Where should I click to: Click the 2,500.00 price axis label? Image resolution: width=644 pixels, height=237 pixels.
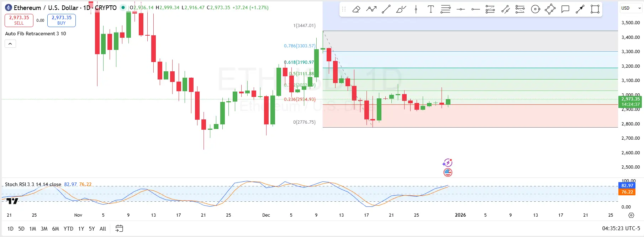click(x=630, y=167)
